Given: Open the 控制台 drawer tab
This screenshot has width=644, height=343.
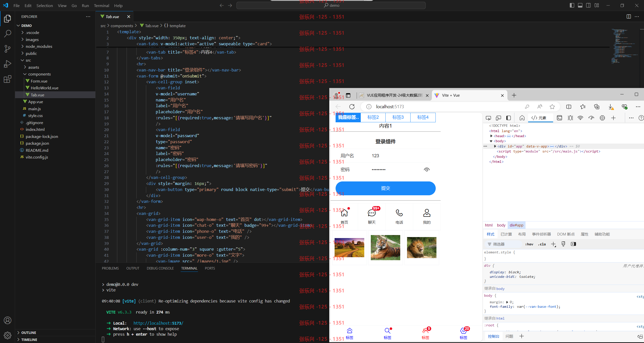Looking at the screenshot, I should (x=494, y=336).
